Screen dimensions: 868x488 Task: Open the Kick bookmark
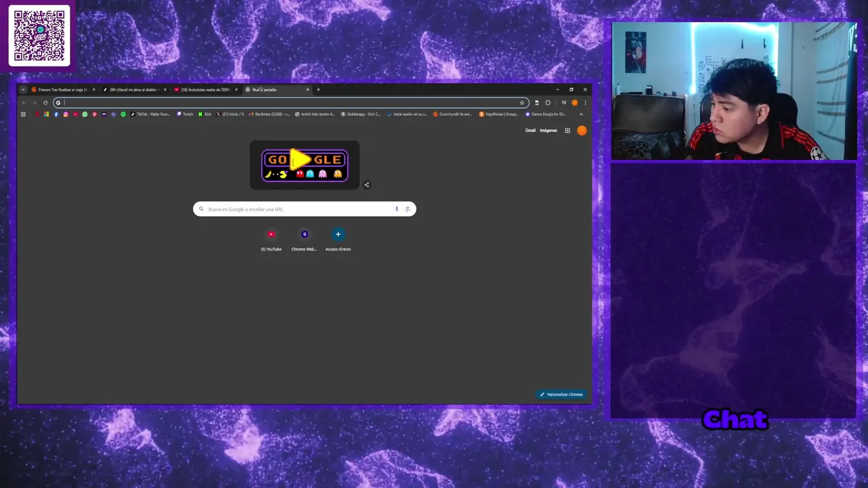point(205,114)
